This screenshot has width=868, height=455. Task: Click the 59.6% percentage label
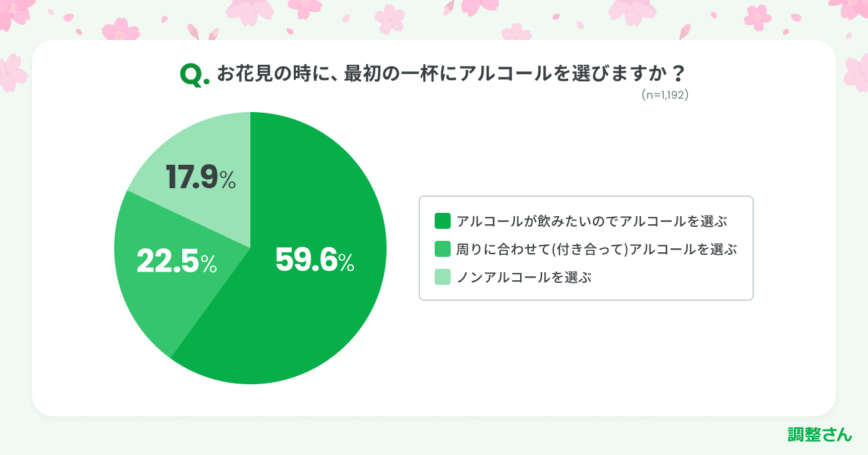pos(314,261)
